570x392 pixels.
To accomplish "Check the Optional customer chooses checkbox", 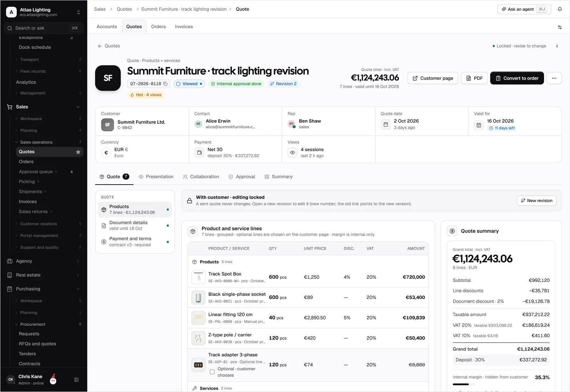I will click(x=212, y=372).
